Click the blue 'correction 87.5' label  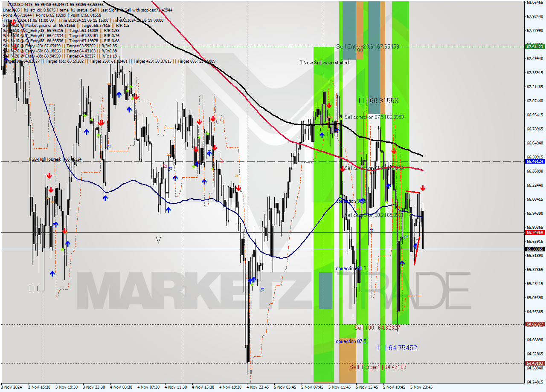point(351,341)
